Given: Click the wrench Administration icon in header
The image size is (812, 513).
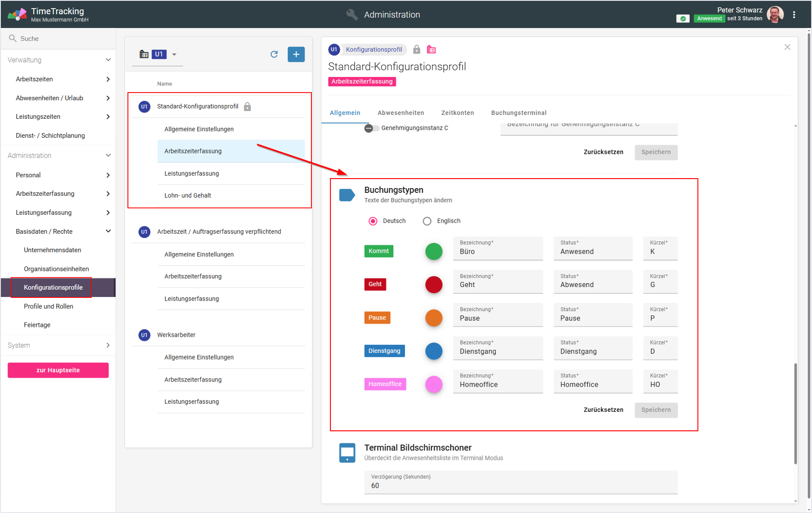Looking at the screenshot, I should (352, 15).
